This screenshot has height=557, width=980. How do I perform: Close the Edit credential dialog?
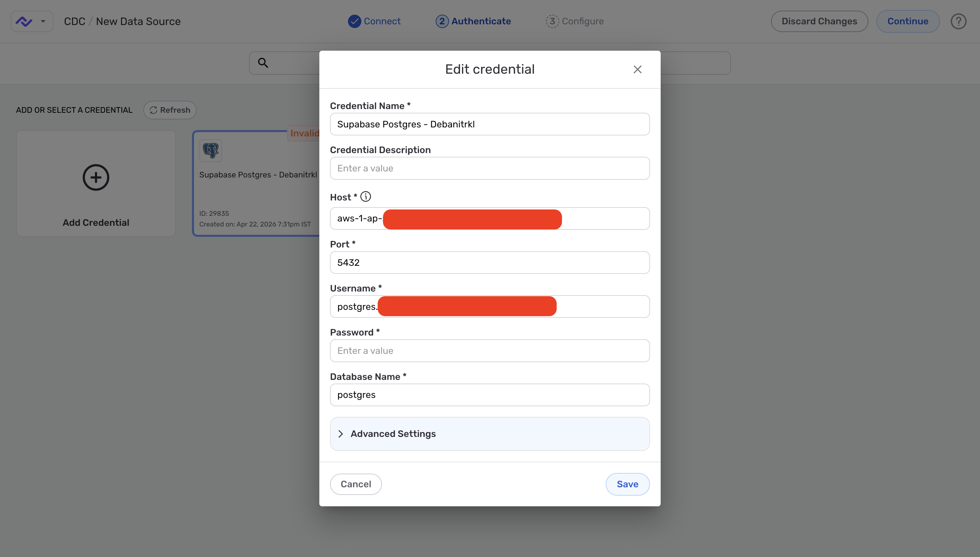coord(637,69)
